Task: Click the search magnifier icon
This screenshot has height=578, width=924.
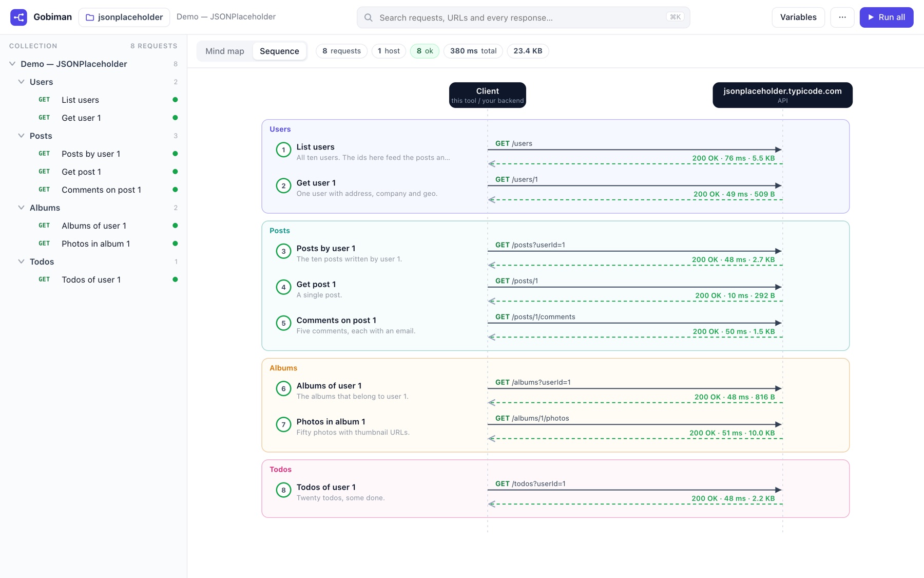Action: (368, 17)
